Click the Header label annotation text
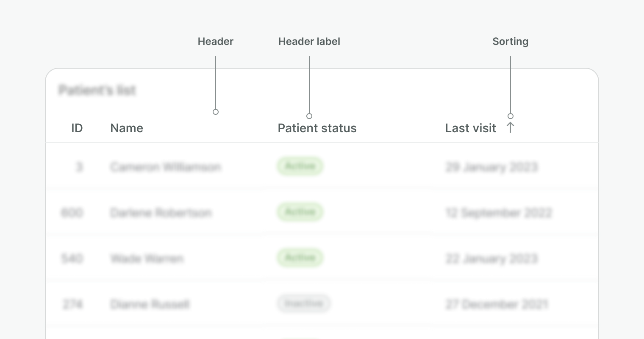The width and height of the screenshot is (644, 339). [x=309, y=42]
